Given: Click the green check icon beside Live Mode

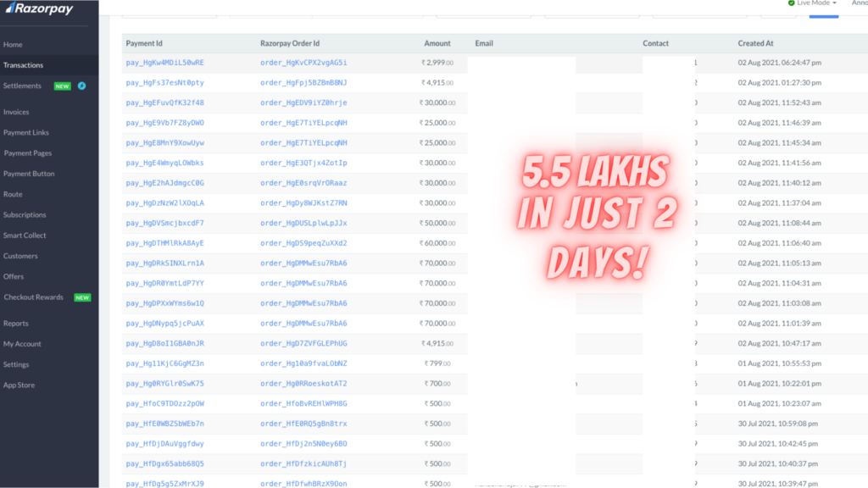Looking at the screenshot, I should pyautogui.click(x=791, y=3).
